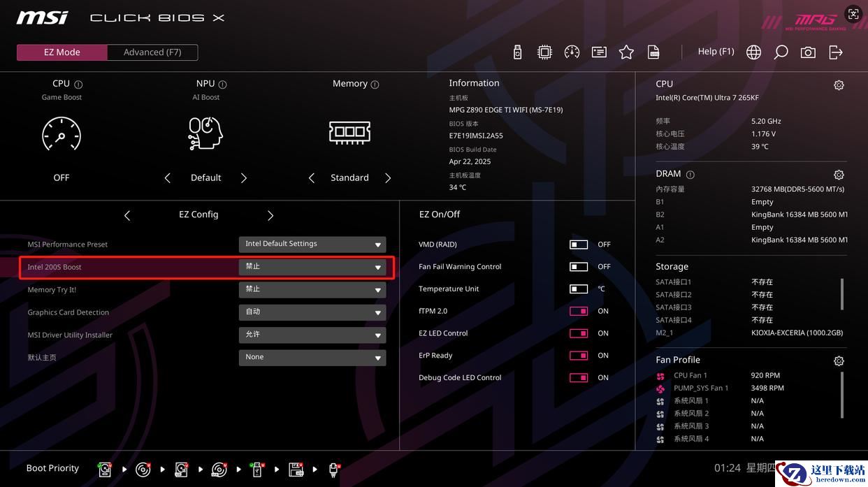The width and height of the screenshot is (868, 487).
Task: Open Favorites via the star icon
Action: click(x=626, y=52)
